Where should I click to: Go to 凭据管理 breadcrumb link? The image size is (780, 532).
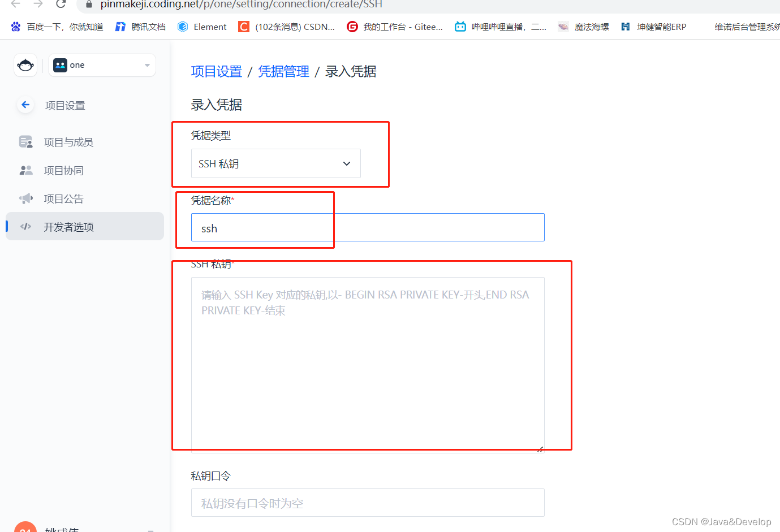tap(284, 71)
